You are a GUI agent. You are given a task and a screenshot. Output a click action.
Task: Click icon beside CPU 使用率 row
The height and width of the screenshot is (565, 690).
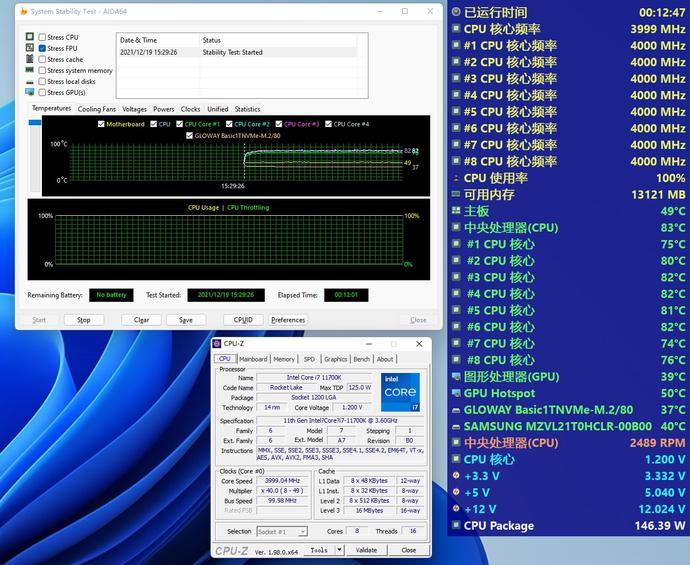click(456, 178)
